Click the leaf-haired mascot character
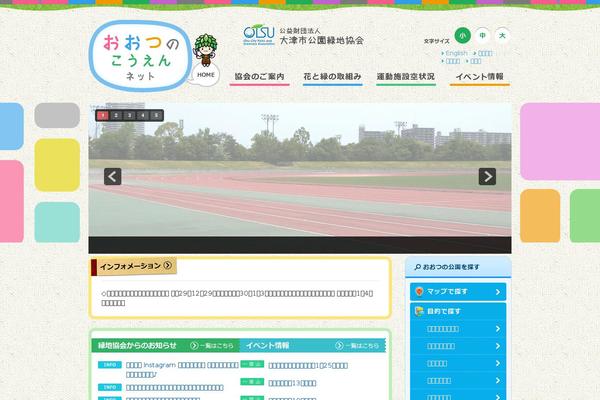This screenshot has width=600, height=400. pyautogui.click(x=205, y=50)
